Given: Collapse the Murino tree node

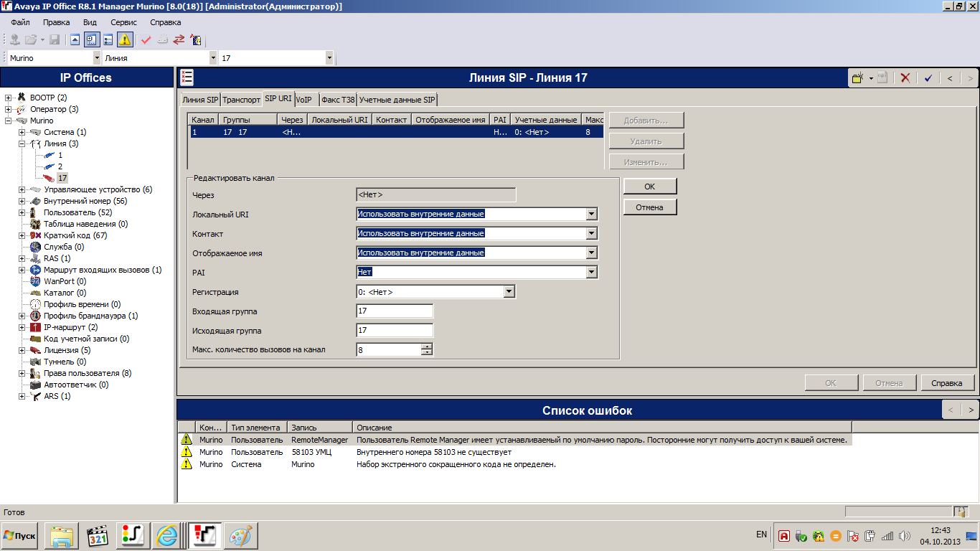Looking at the screenshot, I should point(9,121).
